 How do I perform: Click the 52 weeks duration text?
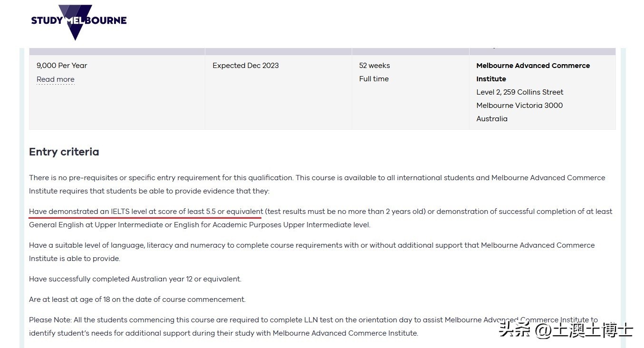375,66
